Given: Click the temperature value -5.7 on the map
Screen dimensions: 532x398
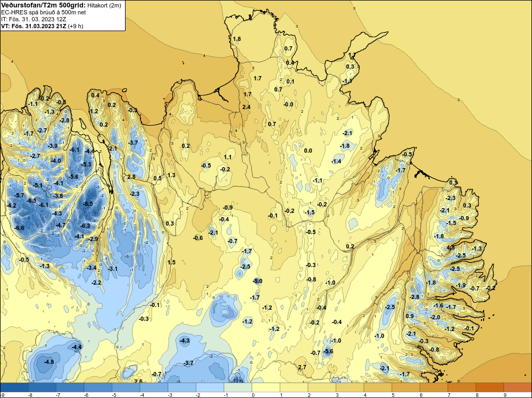Looking at the screenshot, I should (19, 195).
